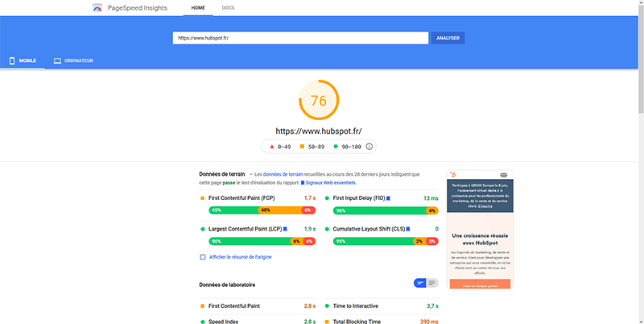Click the 1,7 s FCP value
Viewport: 644px width, 324px height.
pos(310,198)
